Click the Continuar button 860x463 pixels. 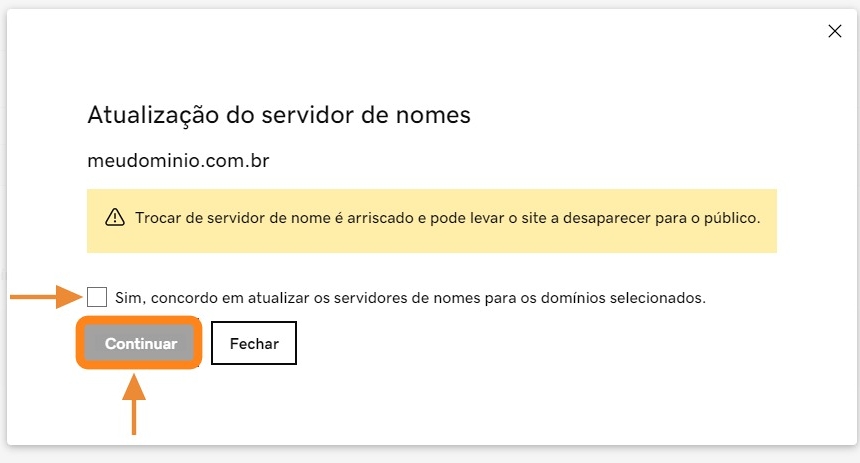(141, 343)
